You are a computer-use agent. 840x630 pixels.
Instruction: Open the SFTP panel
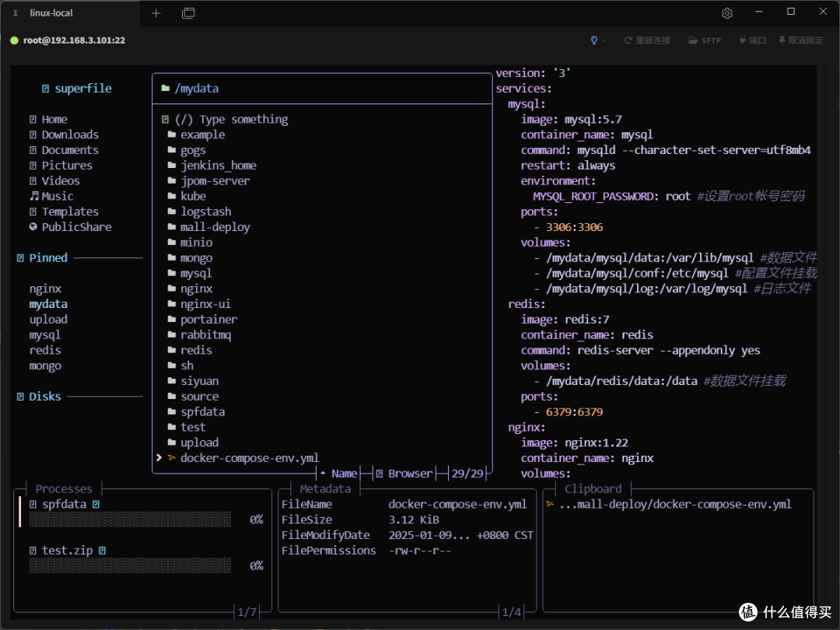(x=705, y=40)
